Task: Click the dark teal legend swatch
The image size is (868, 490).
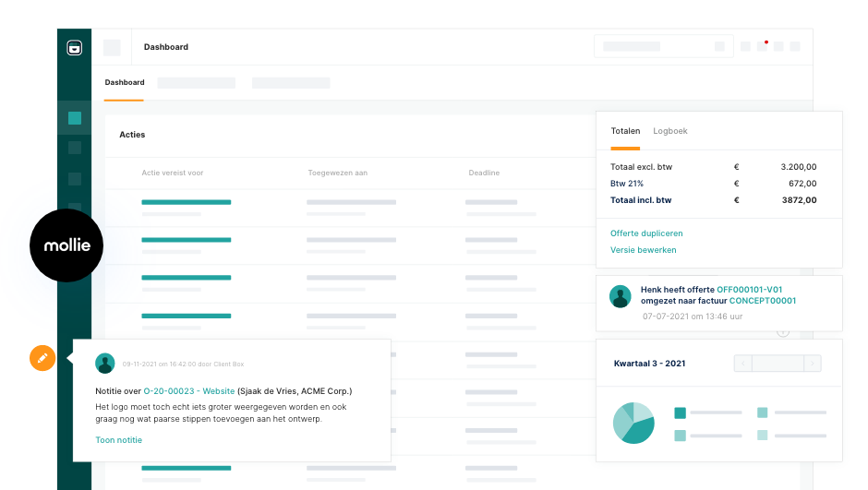Action: coord(681,413)
